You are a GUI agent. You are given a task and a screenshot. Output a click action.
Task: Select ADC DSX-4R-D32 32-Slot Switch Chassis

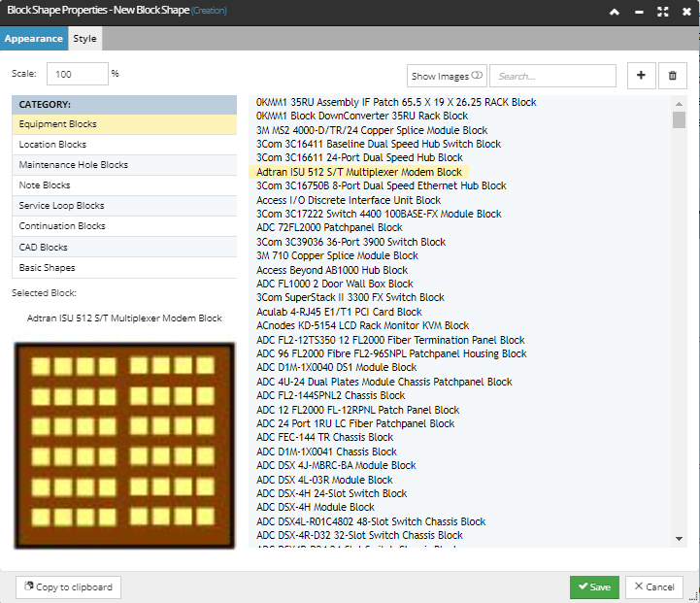pyautogui.click(x=360, y=536)
